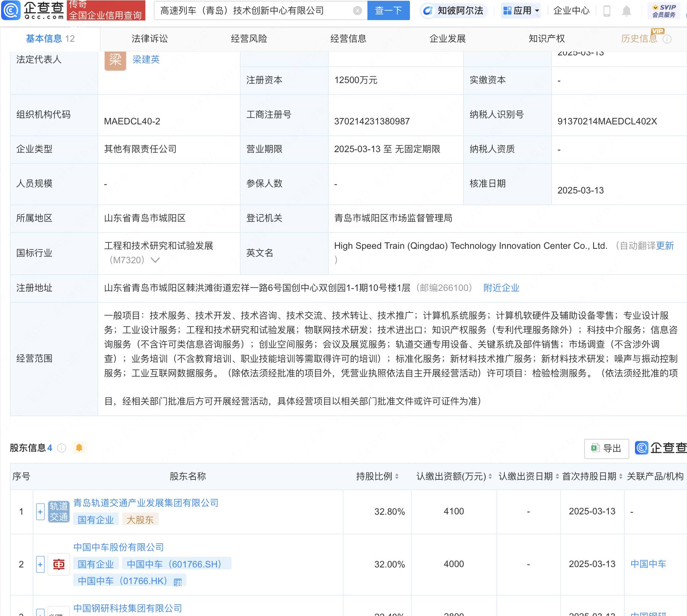The width and height of the screenshot is (687, 616).
Task: Open 企业中心 link in header
Action: [571, 11]
